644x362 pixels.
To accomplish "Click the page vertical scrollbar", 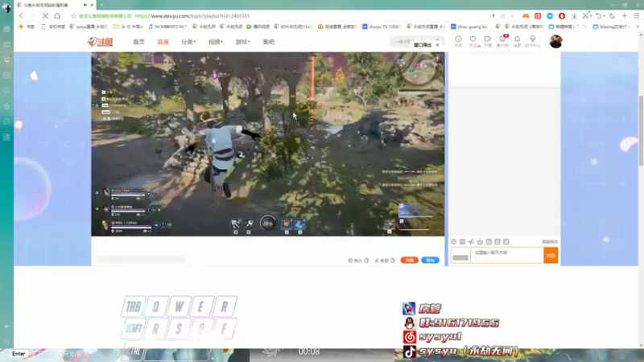I will [641, 130].
